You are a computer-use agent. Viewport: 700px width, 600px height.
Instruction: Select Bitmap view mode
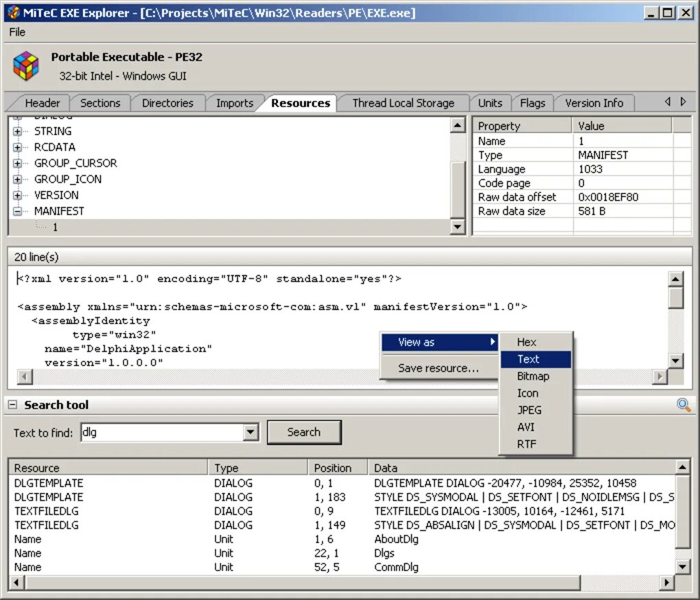pos(536,376)
